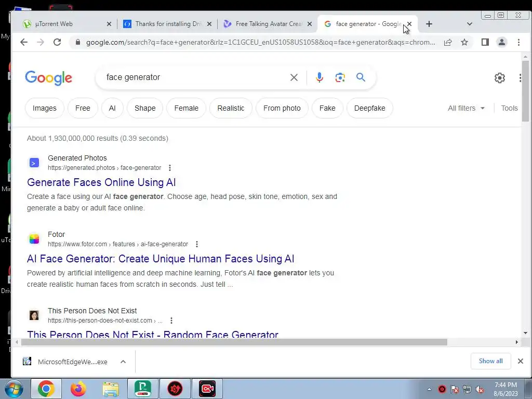Search by image with Google Lens
This screenshot has width=532, height=399.
pyautogui.click(x=340, y=77)
